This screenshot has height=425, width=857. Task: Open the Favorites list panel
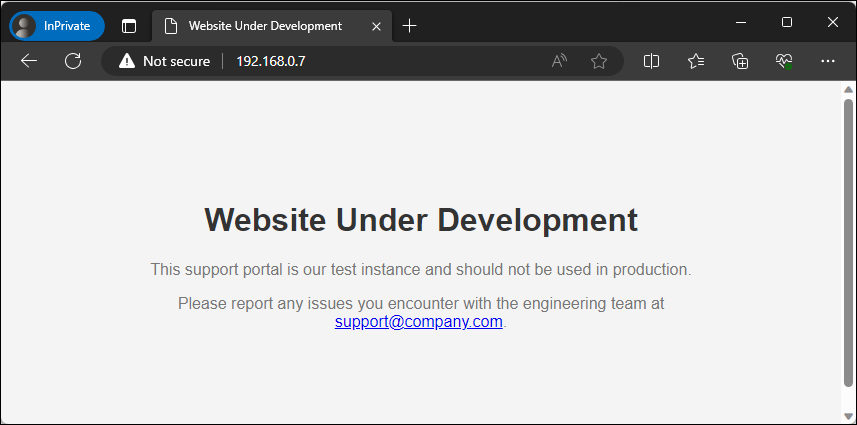click(696, 61)
